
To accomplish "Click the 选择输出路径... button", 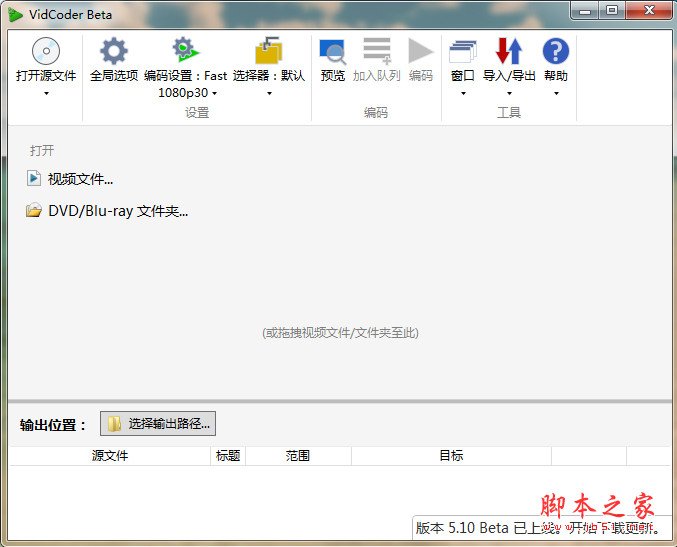I will tap(158, 424).
